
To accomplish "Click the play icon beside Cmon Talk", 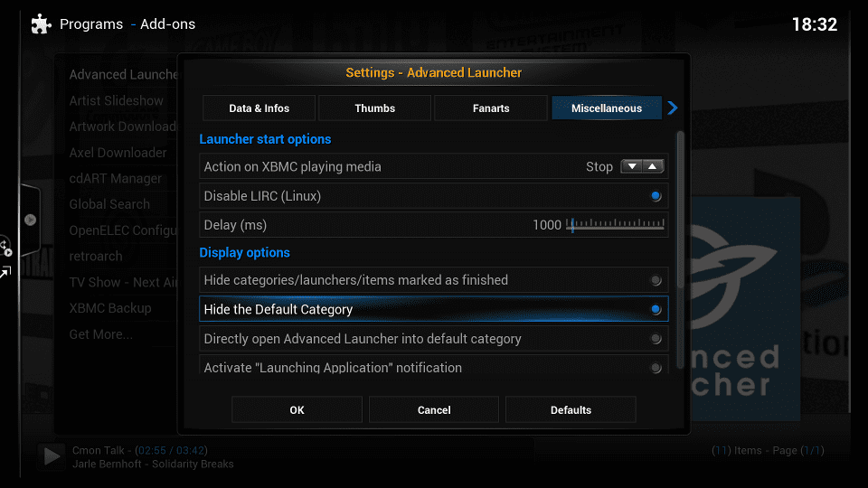I will click(52, 456).
